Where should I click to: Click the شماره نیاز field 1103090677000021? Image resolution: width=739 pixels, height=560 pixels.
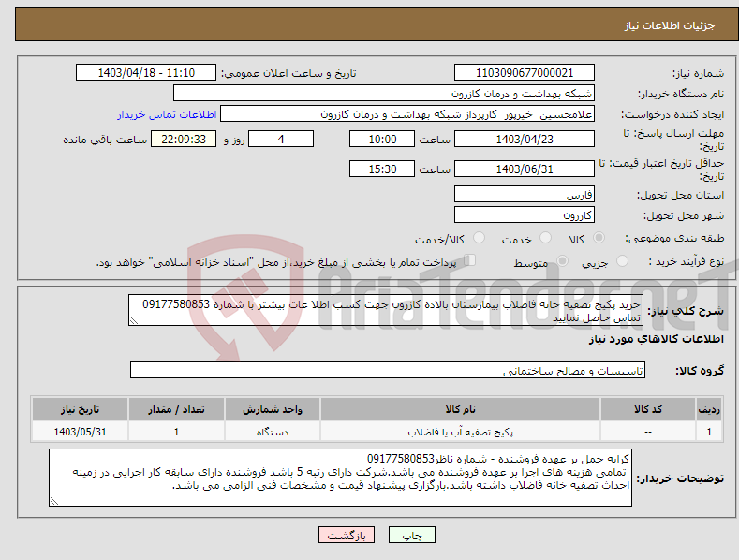click(x=525, y=73)
